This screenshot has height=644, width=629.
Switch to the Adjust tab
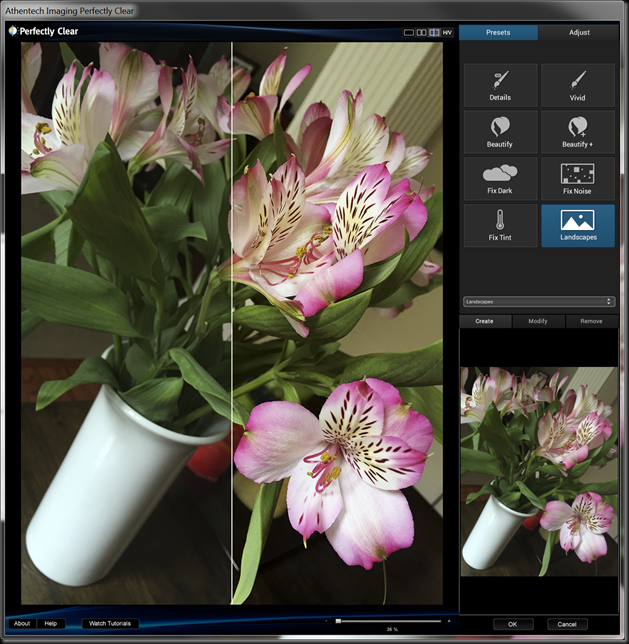578,32
